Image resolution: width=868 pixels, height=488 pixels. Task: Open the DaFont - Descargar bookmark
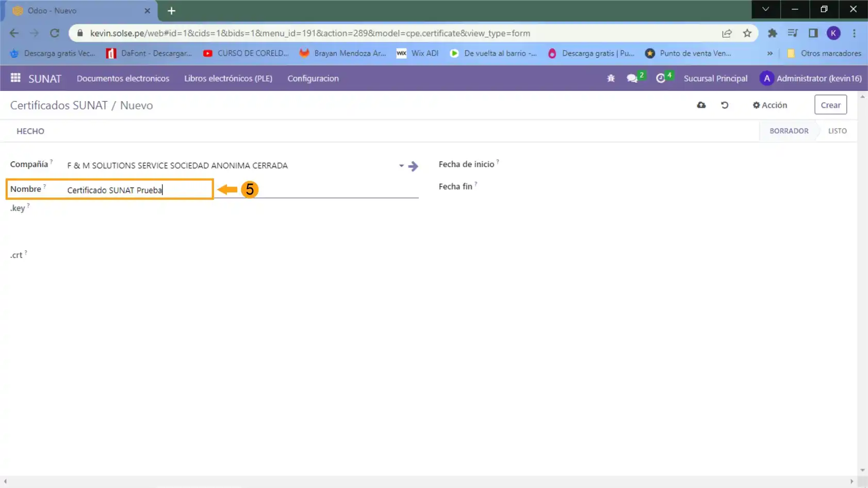(x=150, y=53)
